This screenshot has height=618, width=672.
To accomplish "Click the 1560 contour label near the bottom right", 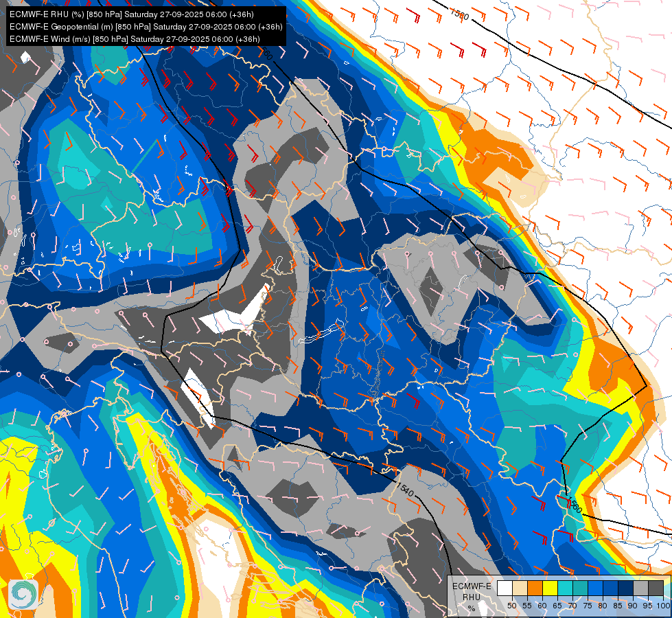I will coord(574,505).
